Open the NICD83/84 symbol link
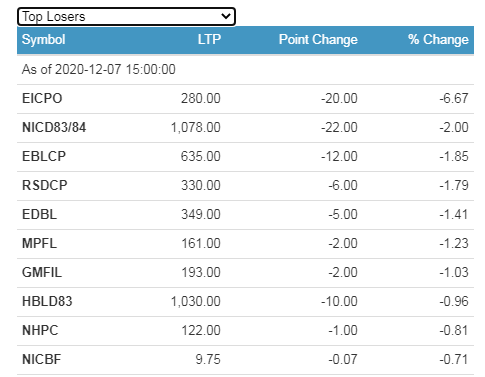The height and width of the screenshot is (377, 485). [x=54, y=127]
